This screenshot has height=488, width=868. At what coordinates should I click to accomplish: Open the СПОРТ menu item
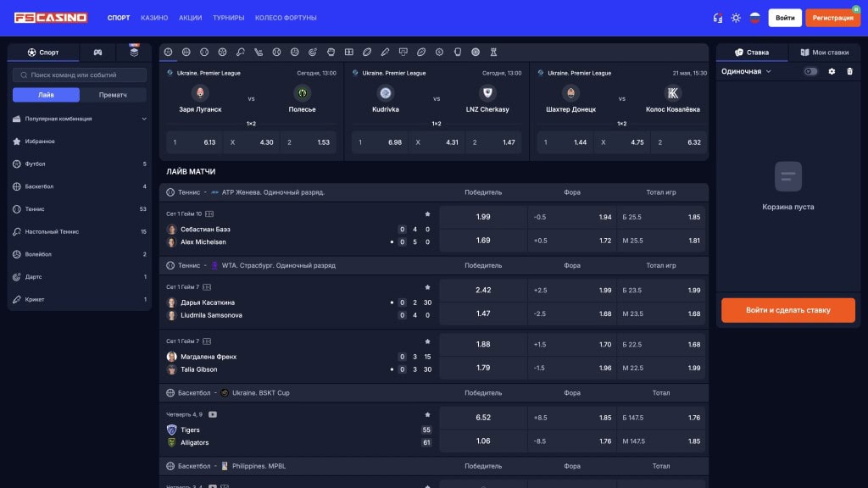click(119, 18)
